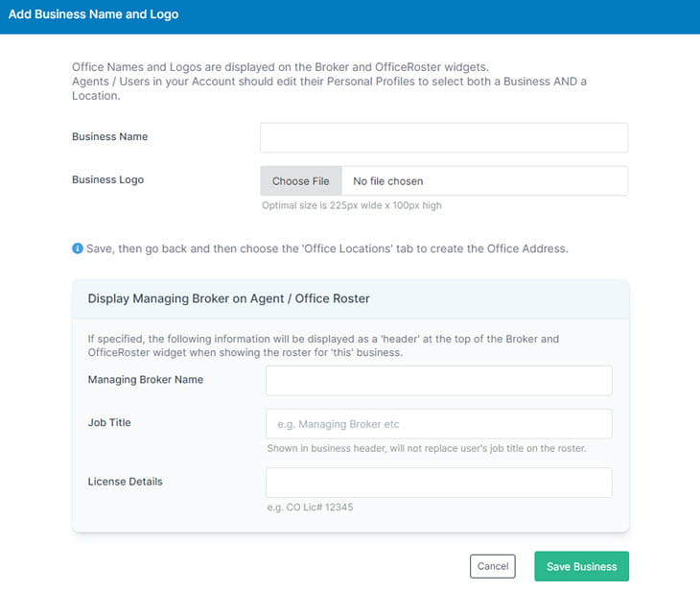Click 'Display Managing Broker on Agent / Office Roster' heading
The width and height of the screenshot is (700, 591).
[228, 298]
